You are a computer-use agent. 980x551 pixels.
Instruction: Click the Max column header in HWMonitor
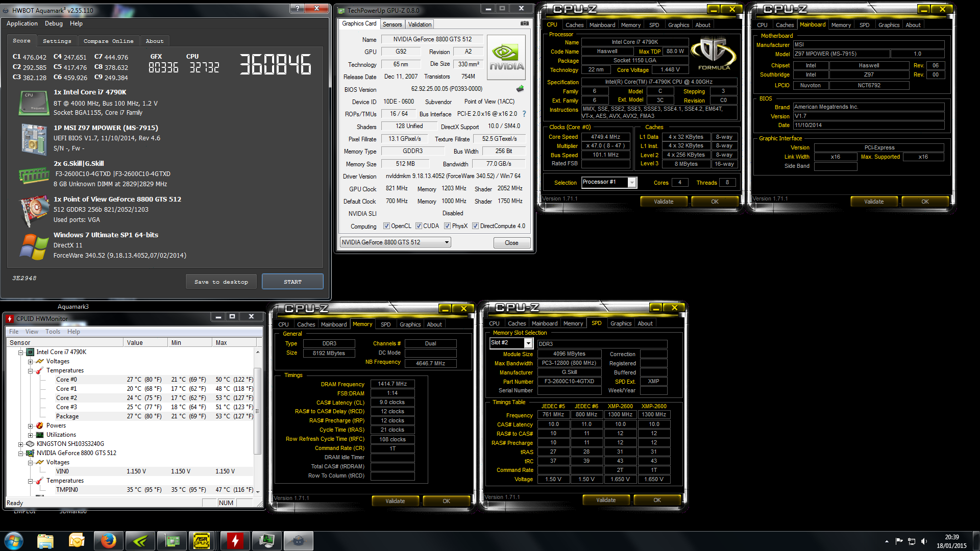(233, 343)
